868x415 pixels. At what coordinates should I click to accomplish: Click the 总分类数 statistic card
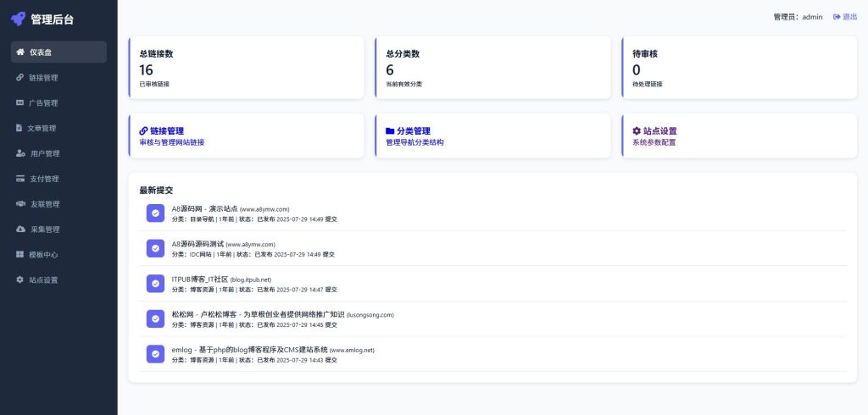(492, 68)
